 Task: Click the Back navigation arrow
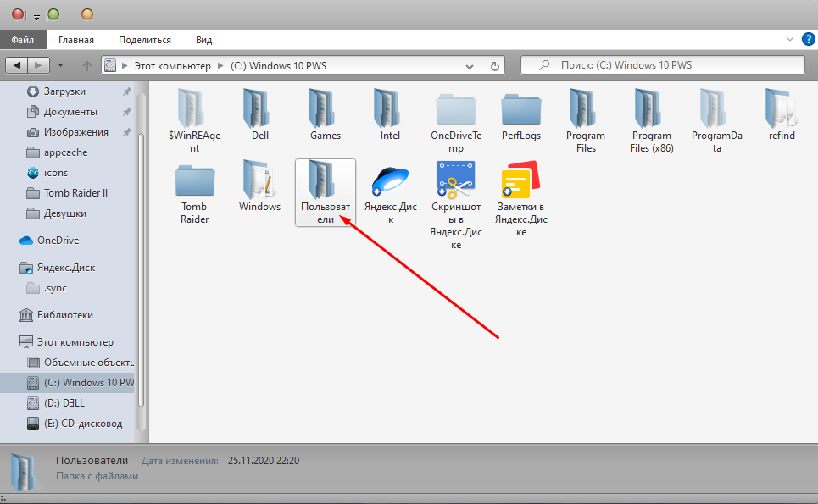[x=17, y=65]
